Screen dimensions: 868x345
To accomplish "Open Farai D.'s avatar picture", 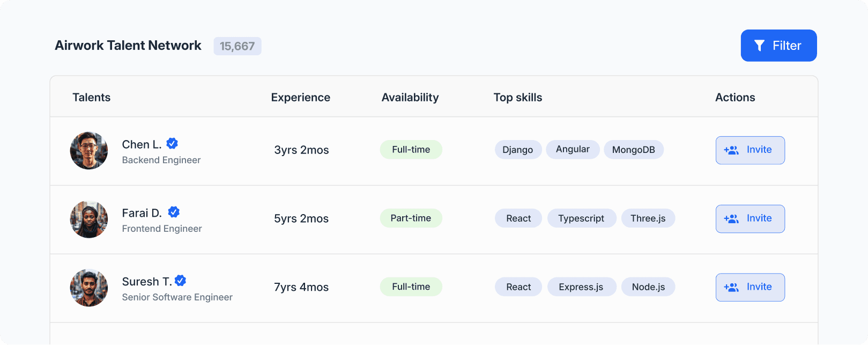I will [89, 219].
